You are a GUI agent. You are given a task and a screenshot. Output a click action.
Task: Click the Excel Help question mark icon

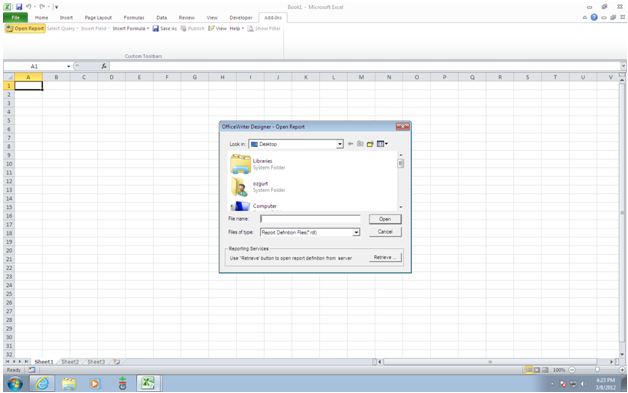click(594, 17)
